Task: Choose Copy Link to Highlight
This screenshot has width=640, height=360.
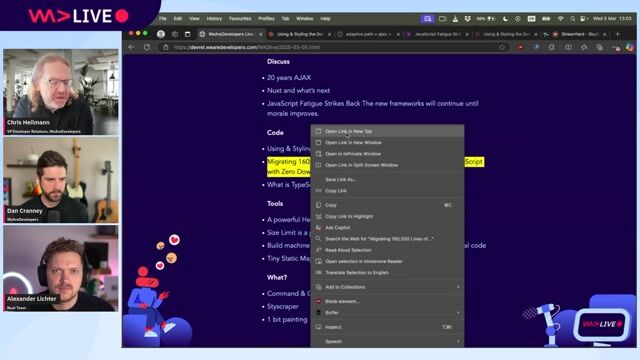Action: coord(387,216)
